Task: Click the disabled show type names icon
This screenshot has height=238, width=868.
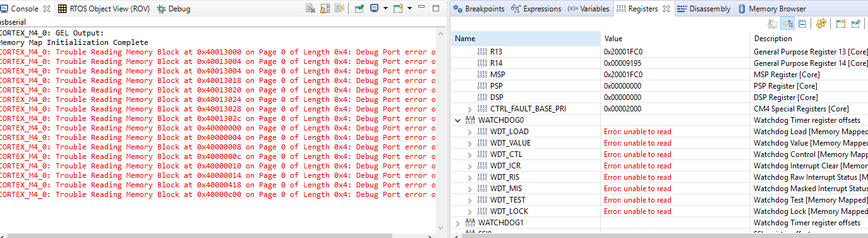Action: pyautogui.click(x=773, y=23)
